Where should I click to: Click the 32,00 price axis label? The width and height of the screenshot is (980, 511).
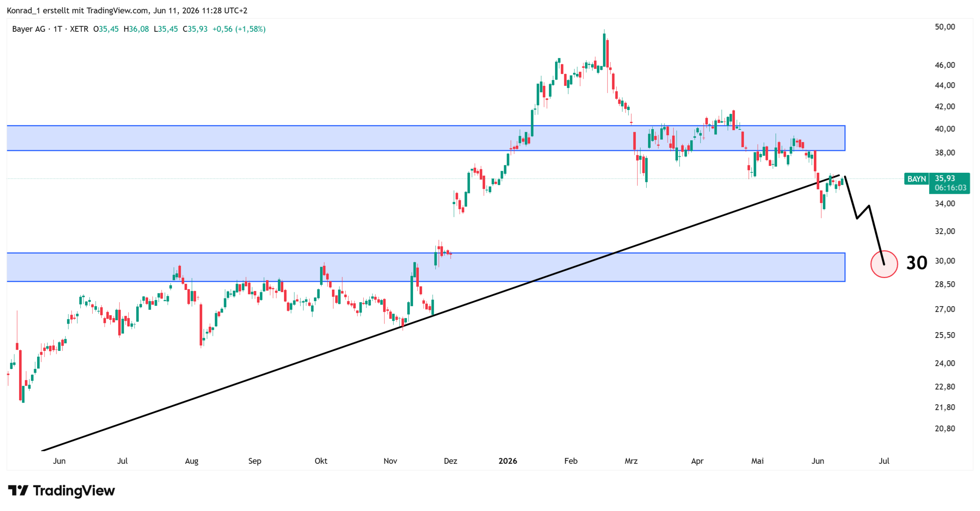pyautogui.click(x=945, y=231)
